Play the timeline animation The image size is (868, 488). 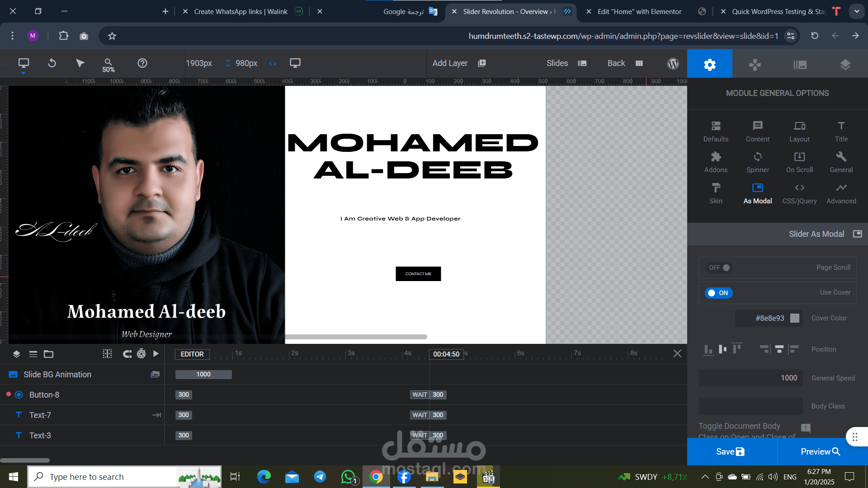coord(156,354)
